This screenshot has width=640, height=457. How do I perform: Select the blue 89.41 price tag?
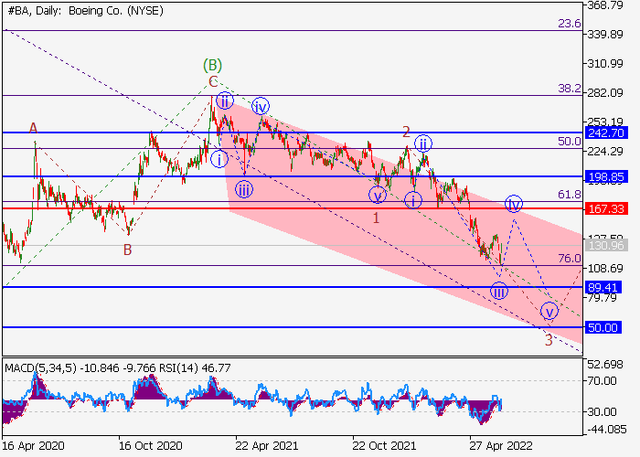[x=602, y=287]
